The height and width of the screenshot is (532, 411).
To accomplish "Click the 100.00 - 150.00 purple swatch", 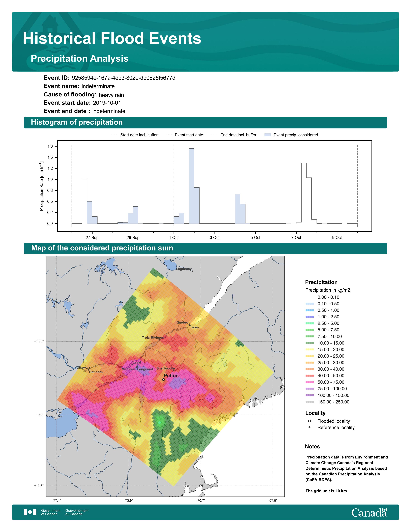I will coord(310,395).
